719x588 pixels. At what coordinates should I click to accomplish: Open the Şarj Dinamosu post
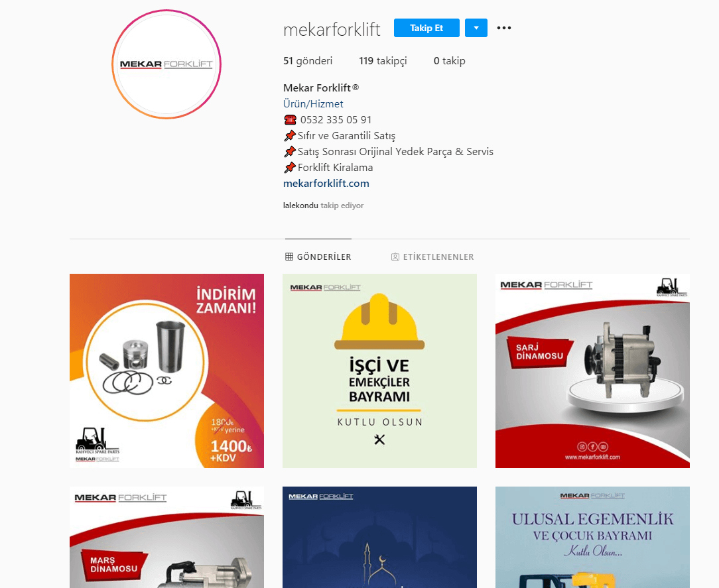pos(592,371)
